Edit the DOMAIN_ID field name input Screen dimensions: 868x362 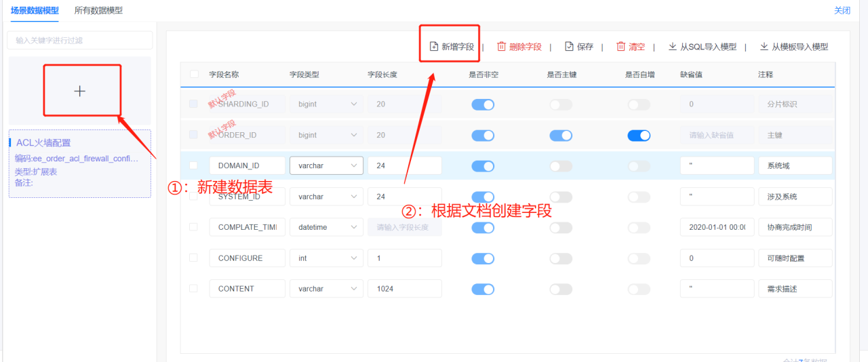[247, 165]
